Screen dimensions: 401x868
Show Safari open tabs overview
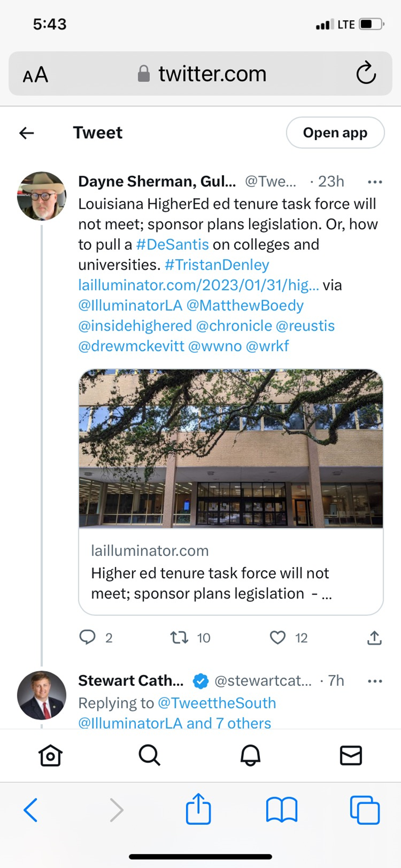point(365,810)
